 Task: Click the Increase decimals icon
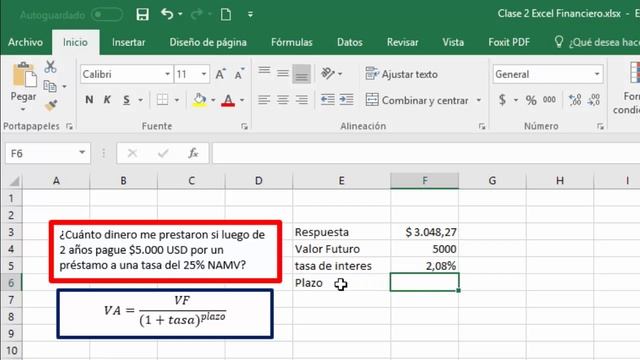(x=575, y=100)
